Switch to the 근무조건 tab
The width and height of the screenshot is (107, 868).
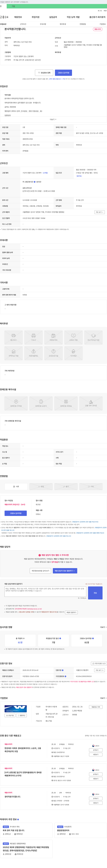coord(23,24)
